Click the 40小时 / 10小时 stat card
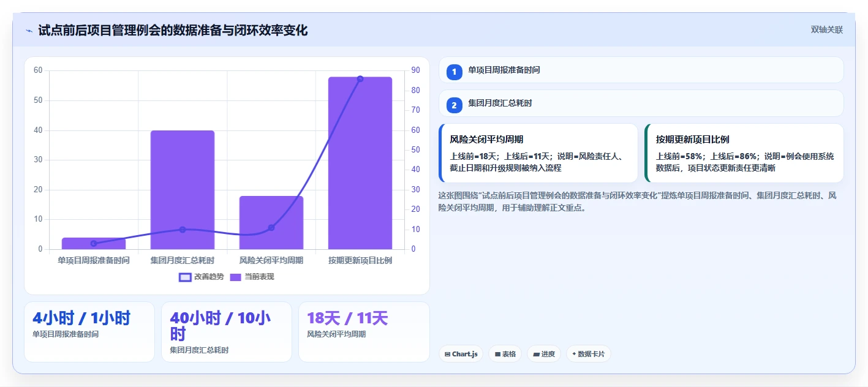The height and width of the screenshot is (387, 868). pyautogui.click(x=227, y=332)
